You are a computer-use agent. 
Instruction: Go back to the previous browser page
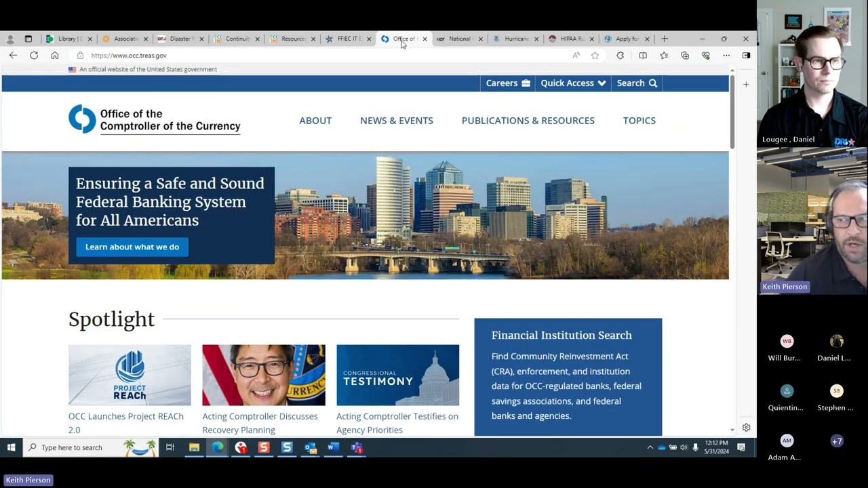click(x=13, y=56)
